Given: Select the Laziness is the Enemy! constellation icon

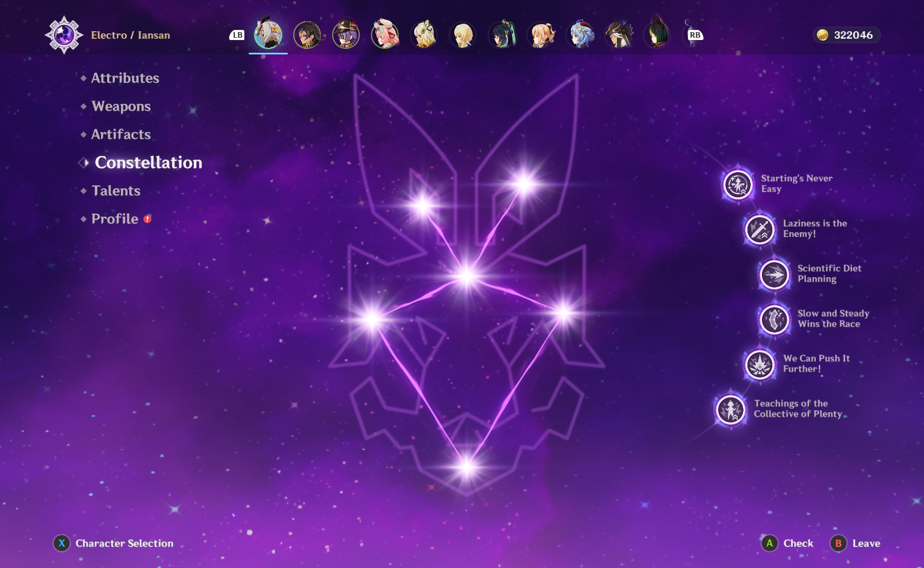Looking at the screenshot, I should pyautogui.click(x=759, y=229).
